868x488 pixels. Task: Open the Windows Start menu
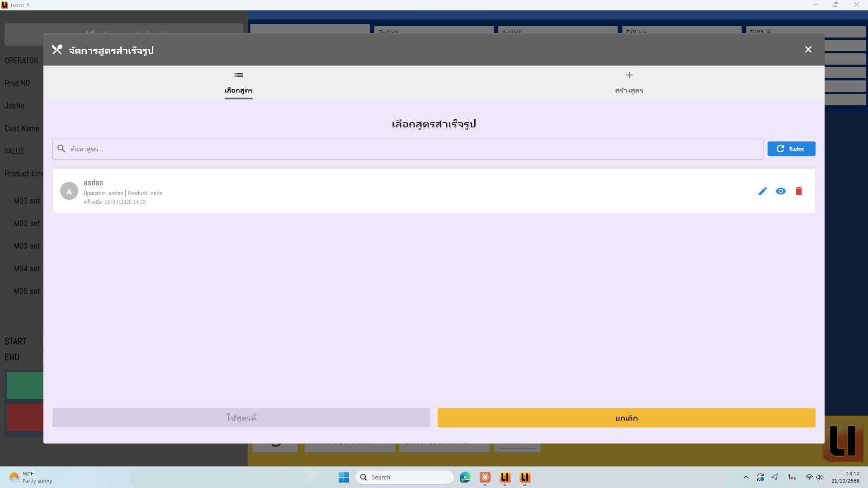pyautogui.click(x=344, y=477)
